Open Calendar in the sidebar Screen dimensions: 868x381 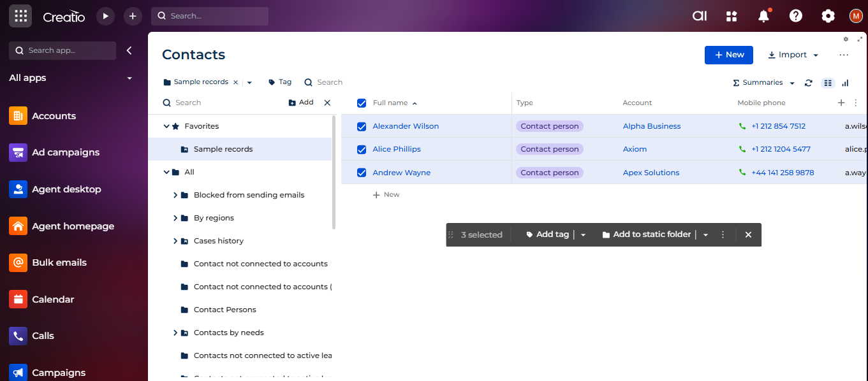[x=53, y=299]
